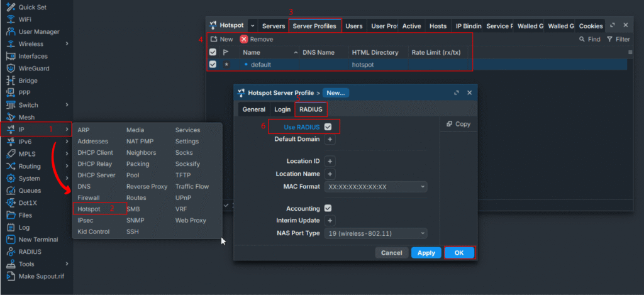Click the New Terminal icon

click(x=11, y=240)
